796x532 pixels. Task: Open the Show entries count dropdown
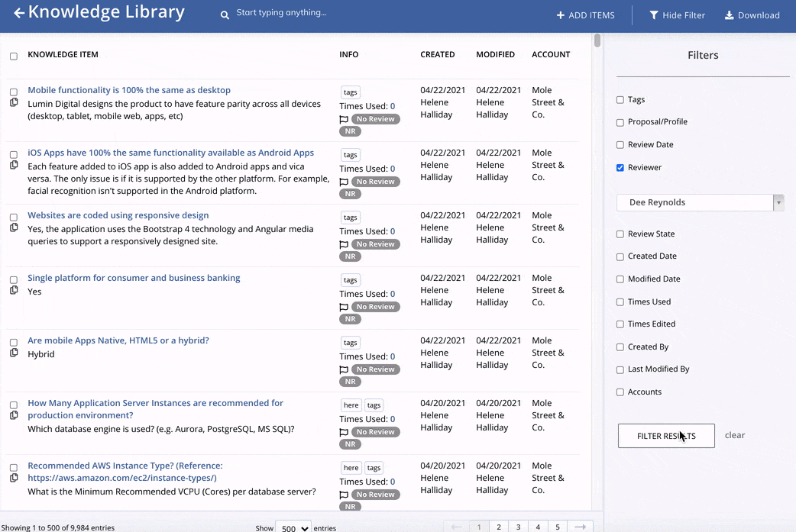[293, 527]
